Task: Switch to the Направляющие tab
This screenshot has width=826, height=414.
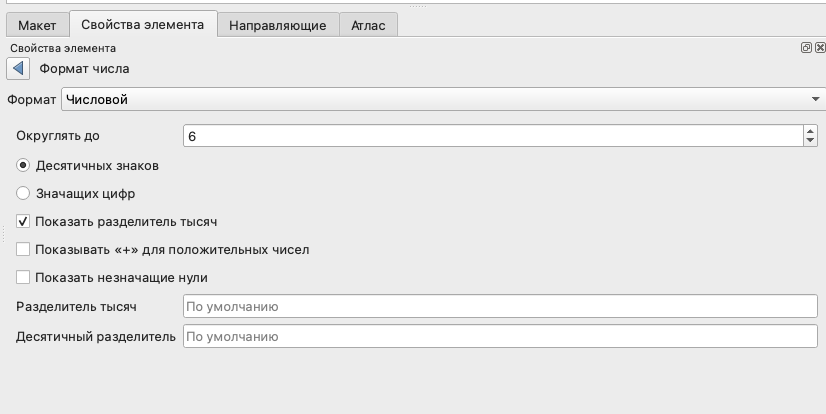Action: [277, 25]
